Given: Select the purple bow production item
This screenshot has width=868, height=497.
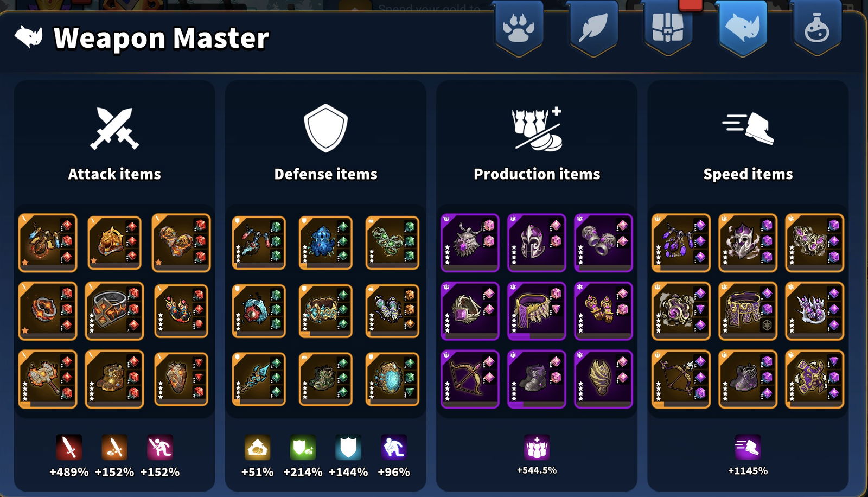Looking at the screenshot, I should [x=470, y=379].
